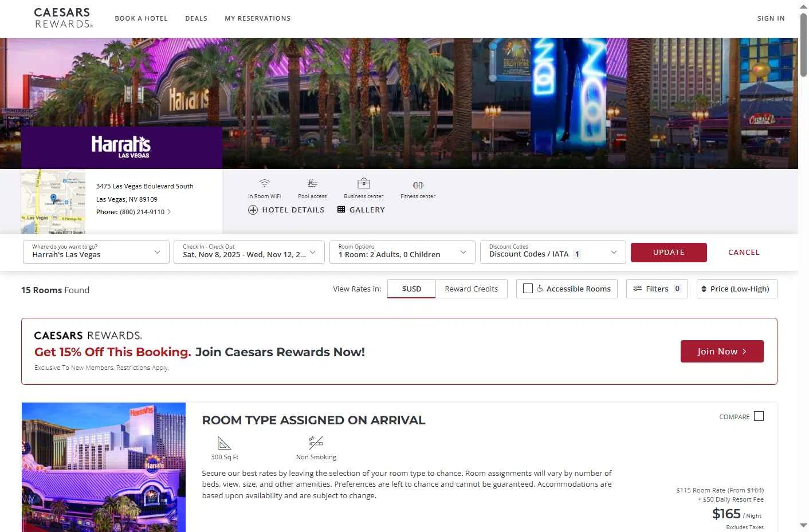Expand the Discount Codes / IATA dropdown
This screenshot has height=532, width=809.
point(553,252)
